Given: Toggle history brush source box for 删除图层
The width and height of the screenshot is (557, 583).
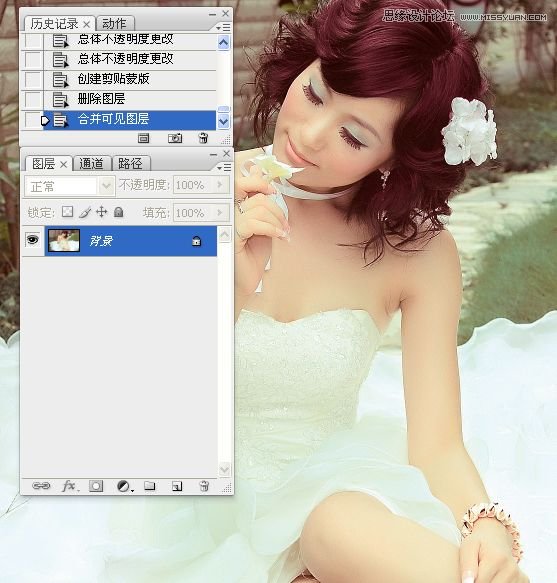Looking at the screenshot, I should coord(33,99).
